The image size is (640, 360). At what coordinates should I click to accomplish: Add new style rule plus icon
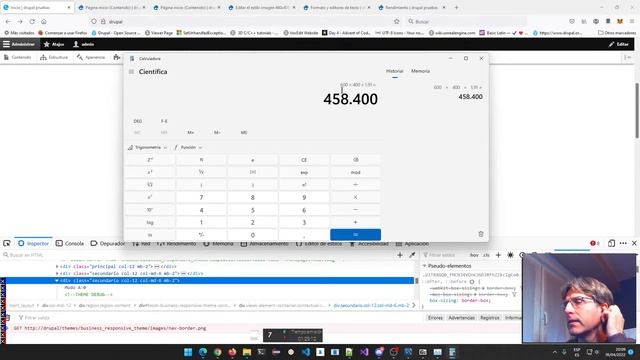(498, 255)
